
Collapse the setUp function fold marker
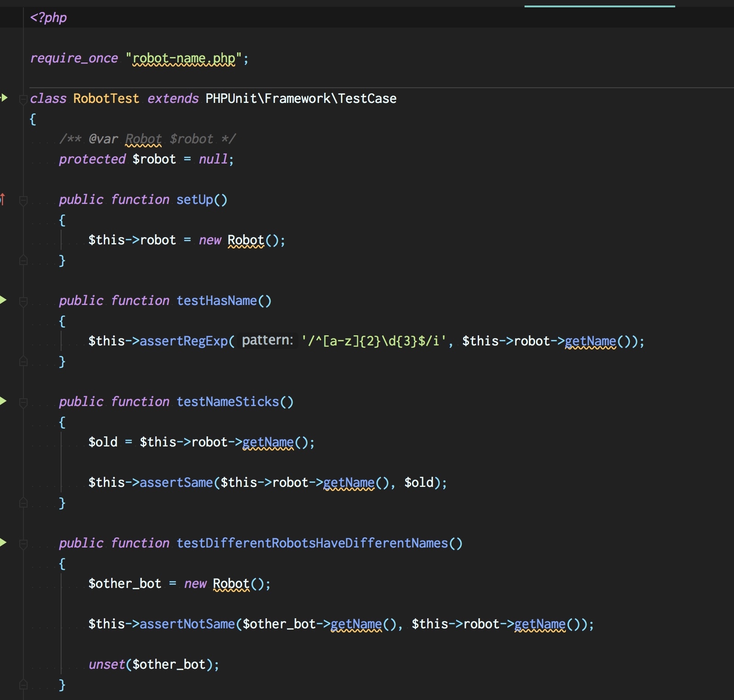(x=23, y=200)
